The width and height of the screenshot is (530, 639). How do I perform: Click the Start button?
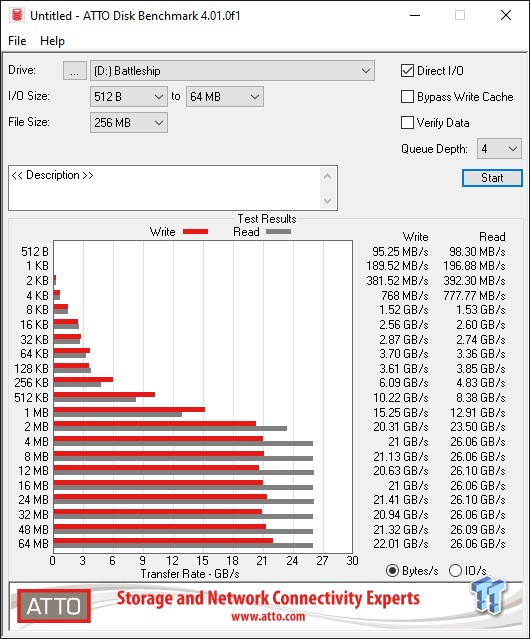tap(492, 178)
